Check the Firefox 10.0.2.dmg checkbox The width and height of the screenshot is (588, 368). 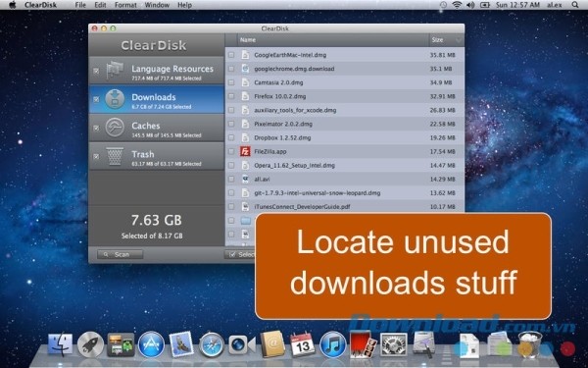click(x=231, y=96)
